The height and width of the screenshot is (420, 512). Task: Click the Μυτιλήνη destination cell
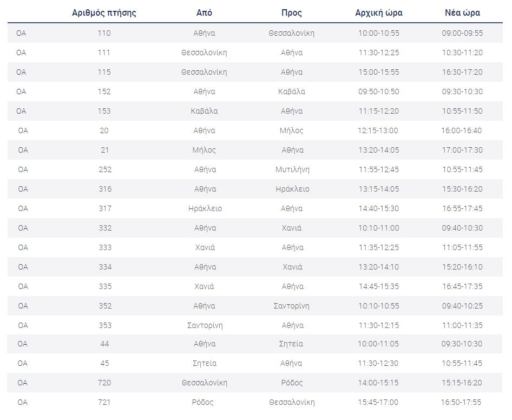(x=292, y=169)
